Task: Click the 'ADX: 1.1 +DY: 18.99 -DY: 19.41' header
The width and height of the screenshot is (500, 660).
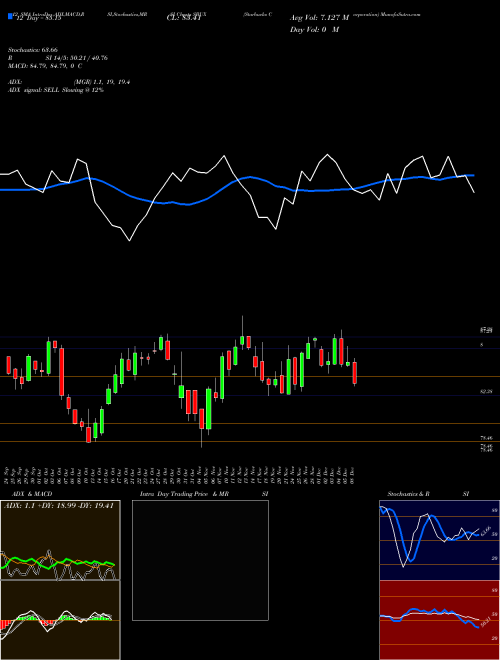Action: (59, 506)
